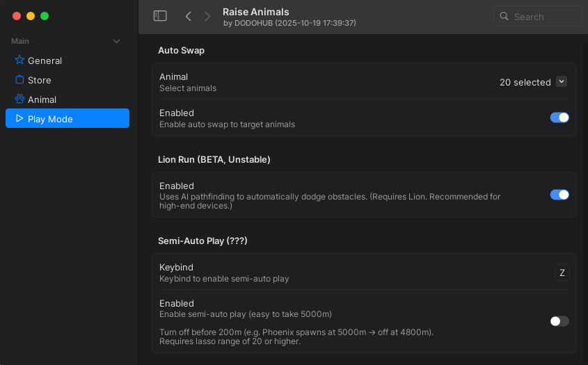Open the Store sidebar item

click(67, 80)
